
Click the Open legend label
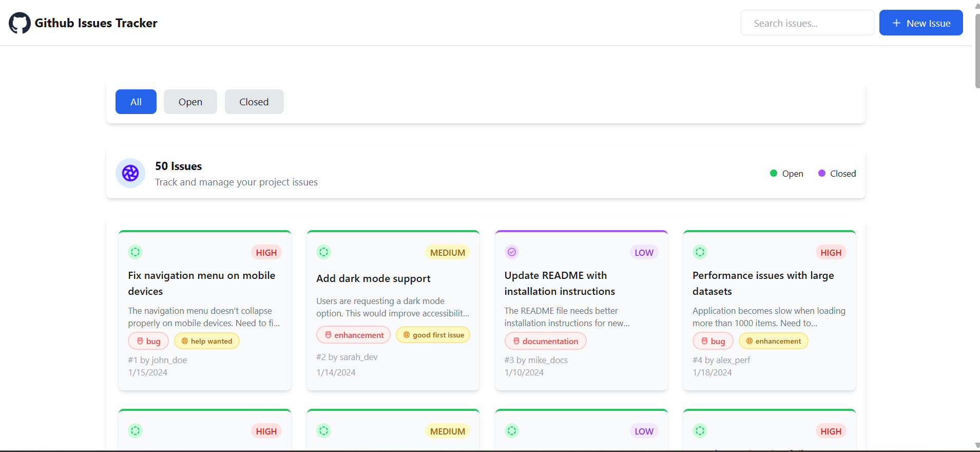(793, 174)
